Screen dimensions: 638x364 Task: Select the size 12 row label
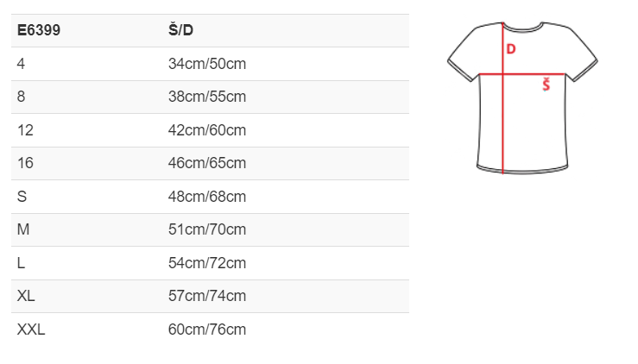pos(25,130)
